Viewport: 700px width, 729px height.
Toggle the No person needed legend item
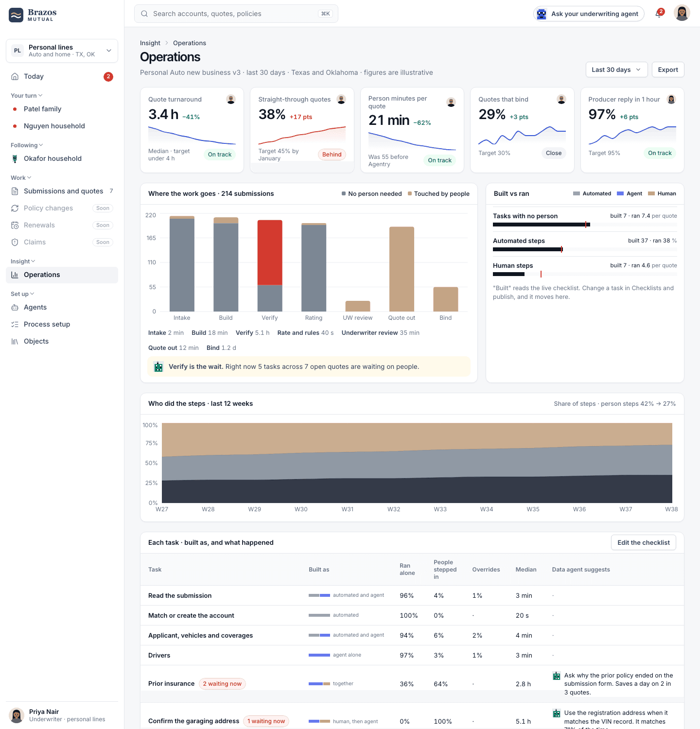(371, 193)
